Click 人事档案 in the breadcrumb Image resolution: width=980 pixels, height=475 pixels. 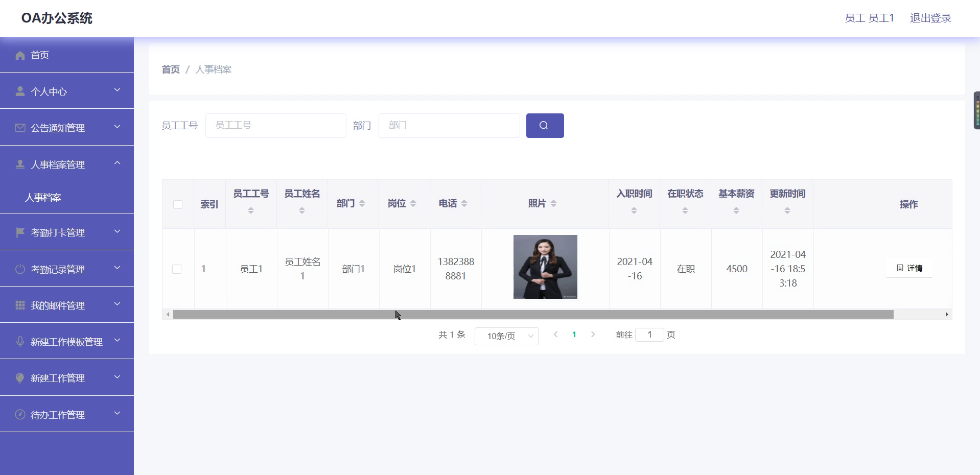pos(213,69)
